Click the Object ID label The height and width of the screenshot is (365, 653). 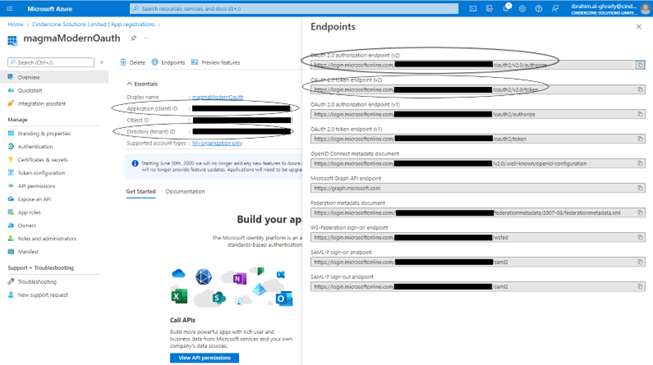138,120
